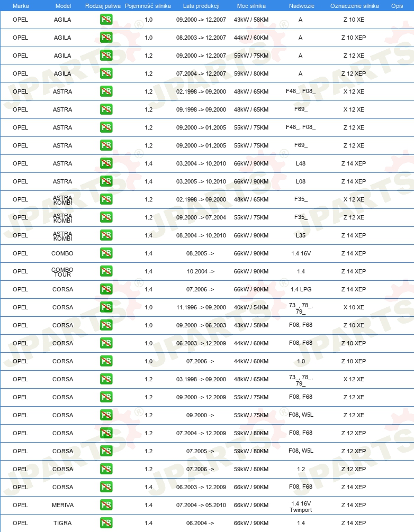Click the fuel icon for ASTRA KOMBI Z 12 XE

pos(106,217)
